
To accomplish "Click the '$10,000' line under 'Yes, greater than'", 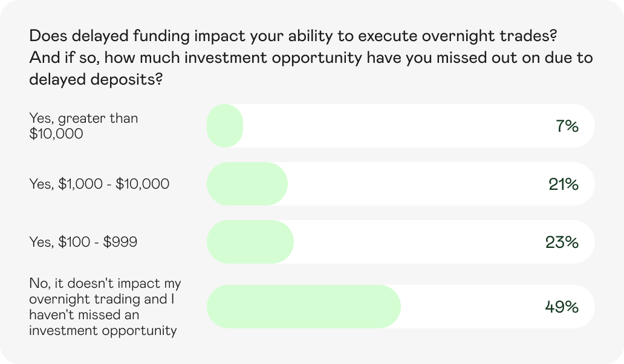I will (56, 134).
